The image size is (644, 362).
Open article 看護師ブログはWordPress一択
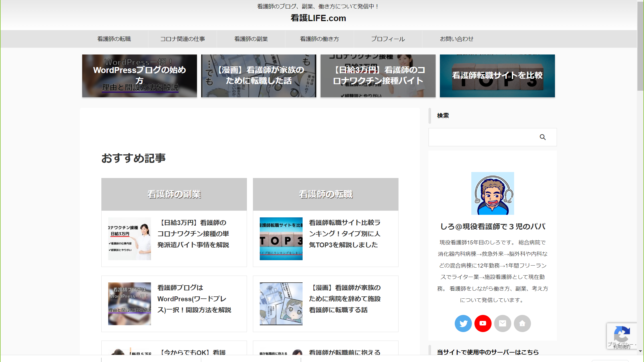tap(194, 299)
